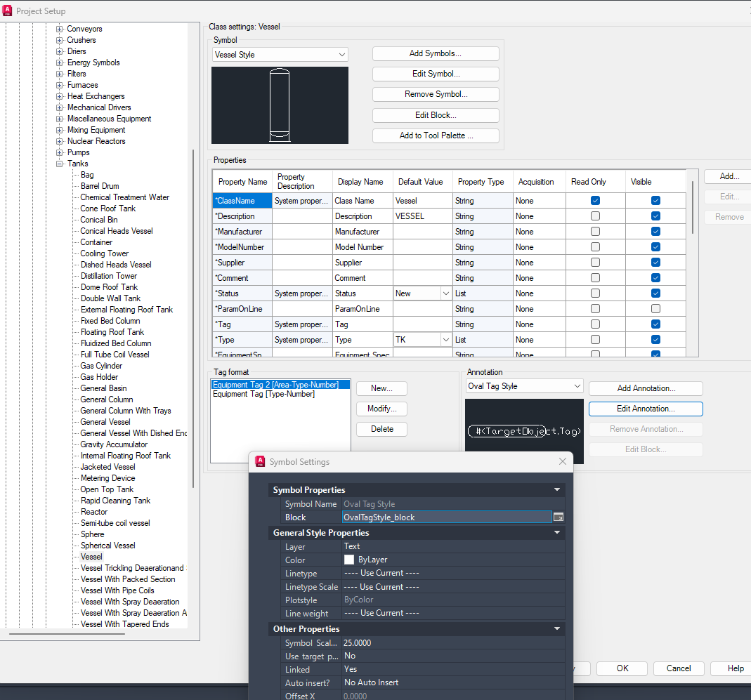Click the Oval Tag annotation preview
751x700 pixels.
click(x=524, y=431)
